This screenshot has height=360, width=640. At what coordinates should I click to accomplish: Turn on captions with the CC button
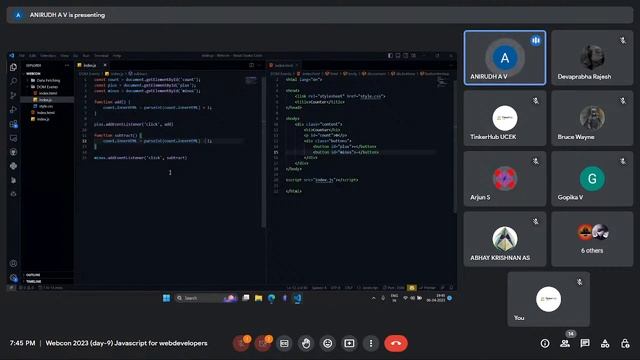[x=284, y=343]
